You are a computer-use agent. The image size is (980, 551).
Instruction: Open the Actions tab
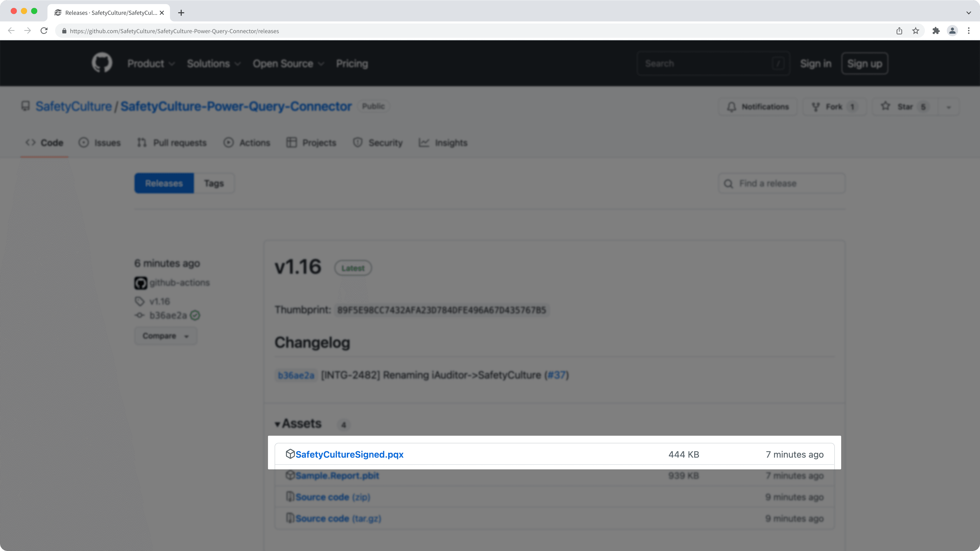pos(247,143)
